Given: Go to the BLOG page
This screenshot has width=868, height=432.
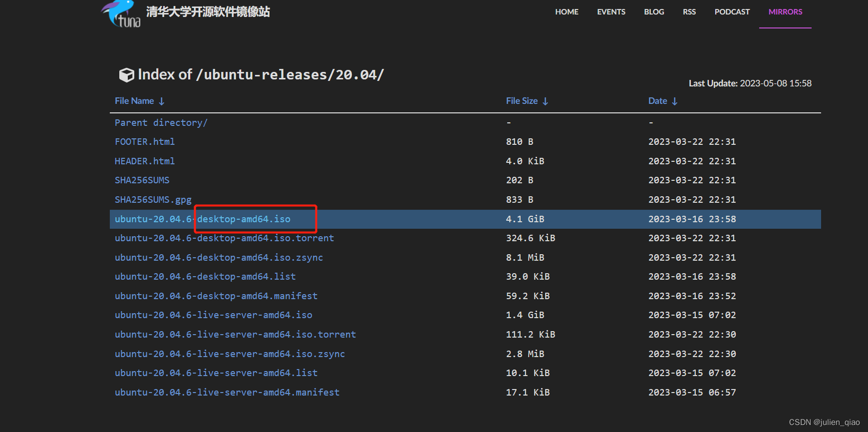Looking at the screenshot, I should tap(654, 12).
